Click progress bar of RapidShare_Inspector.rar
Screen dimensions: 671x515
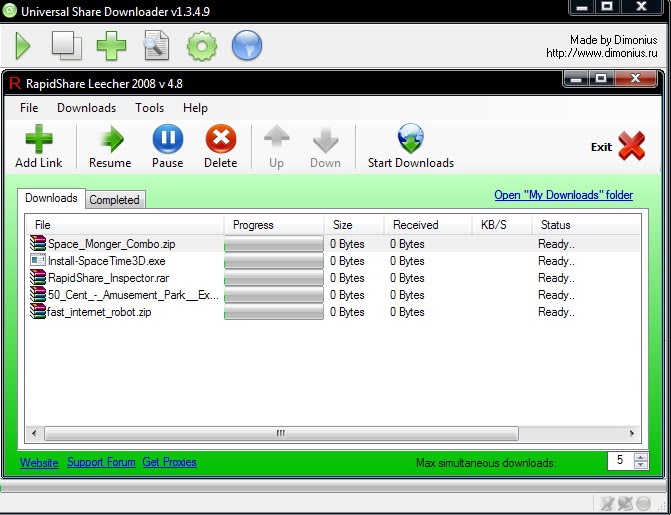tap(274, 278)
